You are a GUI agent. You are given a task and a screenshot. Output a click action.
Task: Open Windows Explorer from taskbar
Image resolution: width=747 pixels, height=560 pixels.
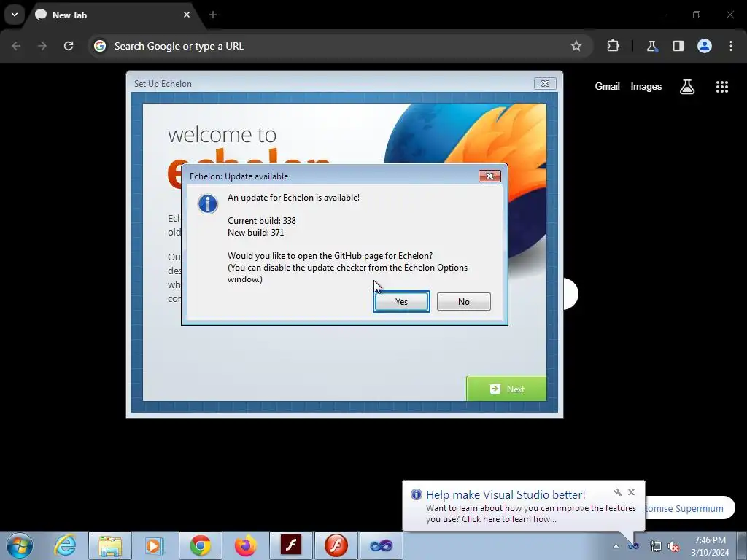(110, 545)
